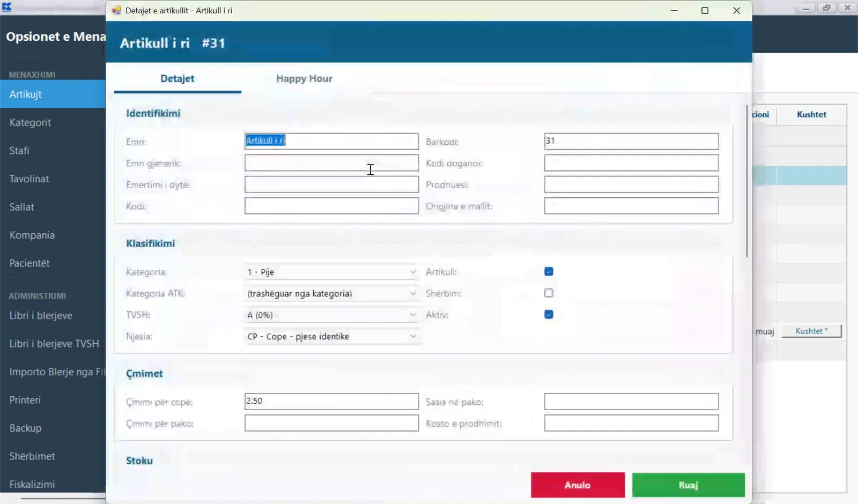Click the Emertimi i dyte field
Screen dimensions: 858x504
331,184
